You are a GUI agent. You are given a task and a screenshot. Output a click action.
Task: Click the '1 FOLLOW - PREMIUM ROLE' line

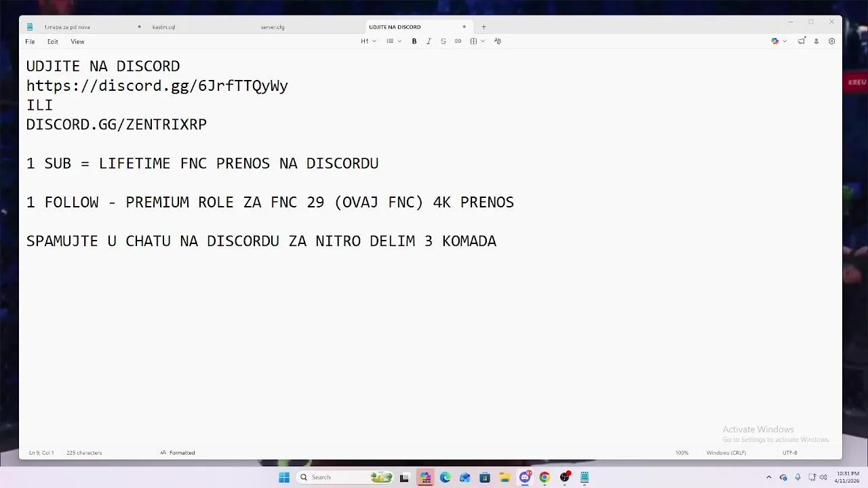(x=270, y=203)
